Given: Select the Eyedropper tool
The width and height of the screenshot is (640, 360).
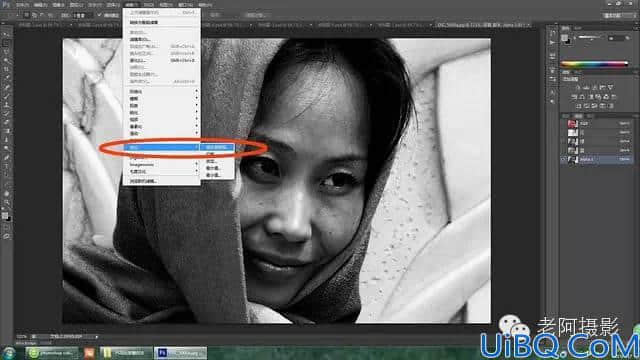Looking at the screenshot, I should click(x=6, y=78).
